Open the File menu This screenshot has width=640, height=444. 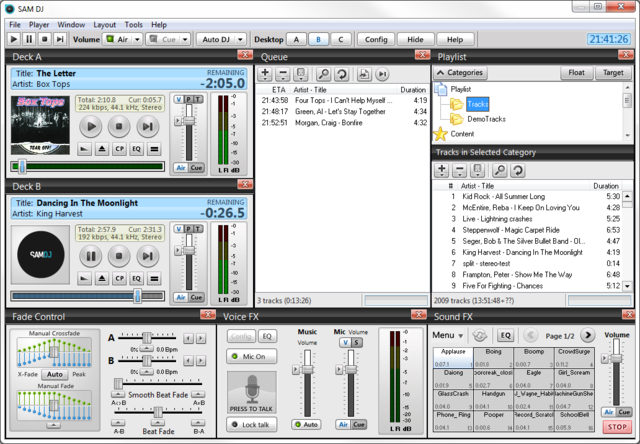point(15,24)
